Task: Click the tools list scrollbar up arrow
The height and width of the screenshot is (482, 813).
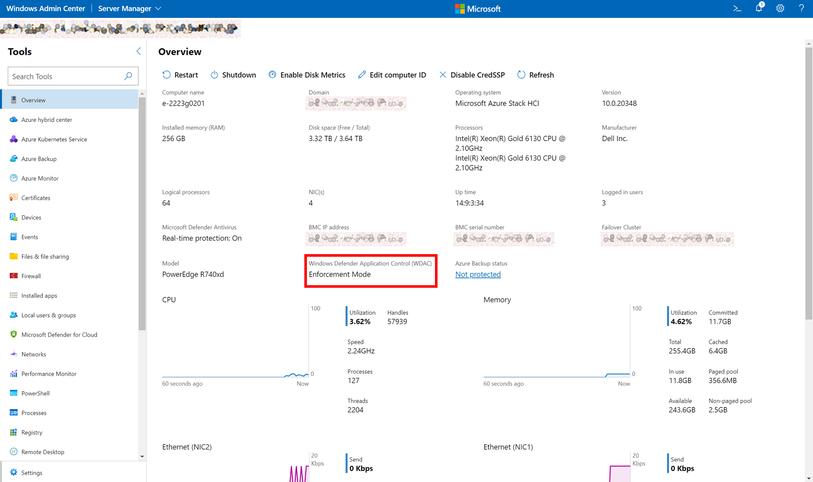Action: pyautogui.click(x=142, y=93)
